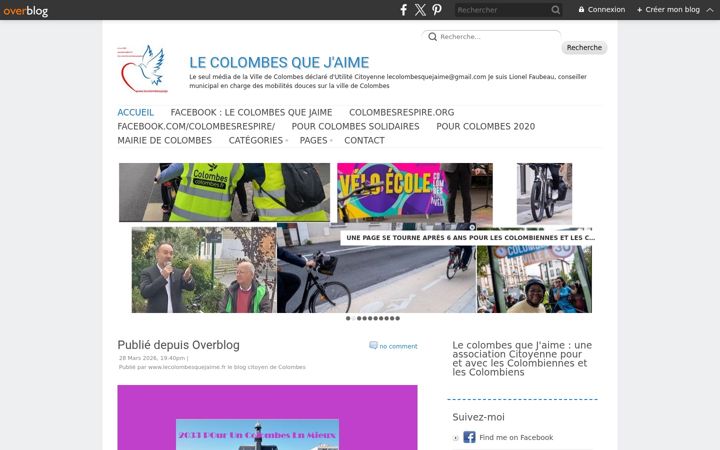The image size is (720, 450).
Task: Open FACEBOOK : LE COLOMBES QUE JAIME menu item
Action: [x=251, y=112]
